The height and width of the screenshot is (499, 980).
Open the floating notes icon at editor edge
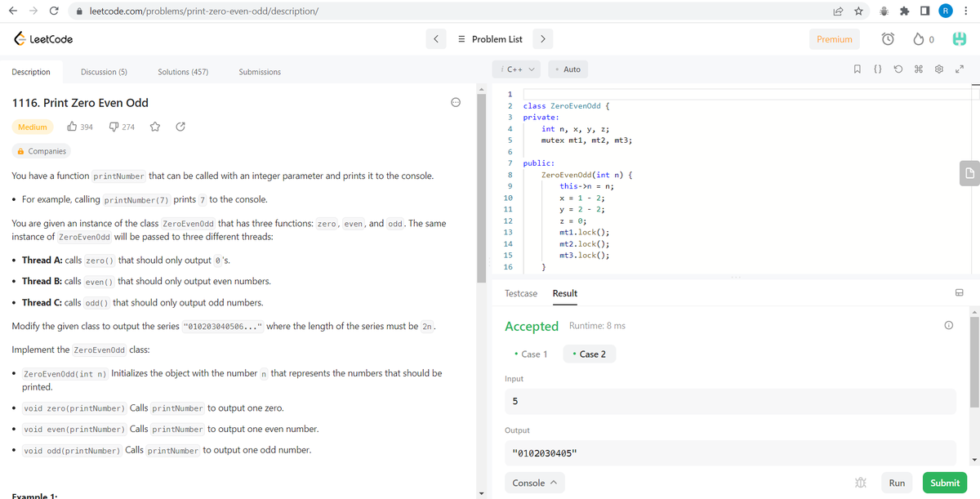pos(969,172)
